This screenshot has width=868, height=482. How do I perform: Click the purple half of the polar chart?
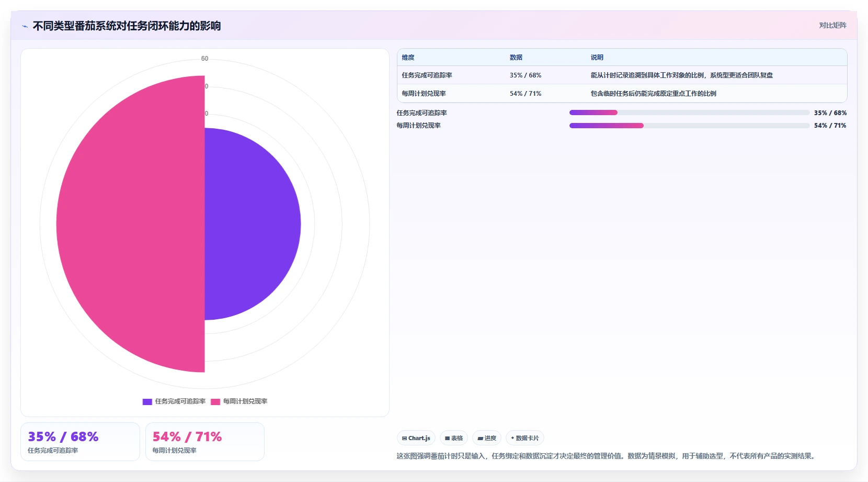tap(253, 224)
